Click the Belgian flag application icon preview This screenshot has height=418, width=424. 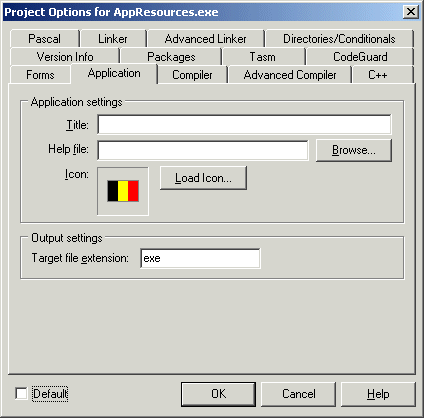point(123,191)
